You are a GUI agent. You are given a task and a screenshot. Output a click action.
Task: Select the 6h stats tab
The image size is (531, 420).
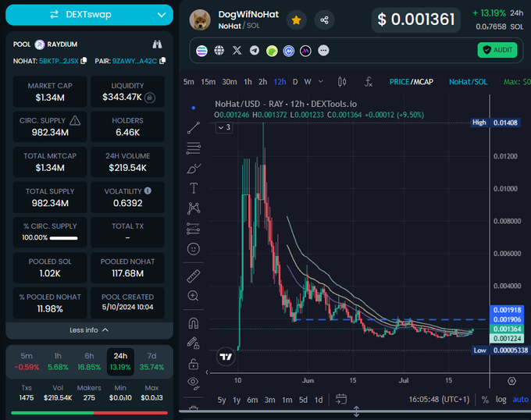[89, 361]
